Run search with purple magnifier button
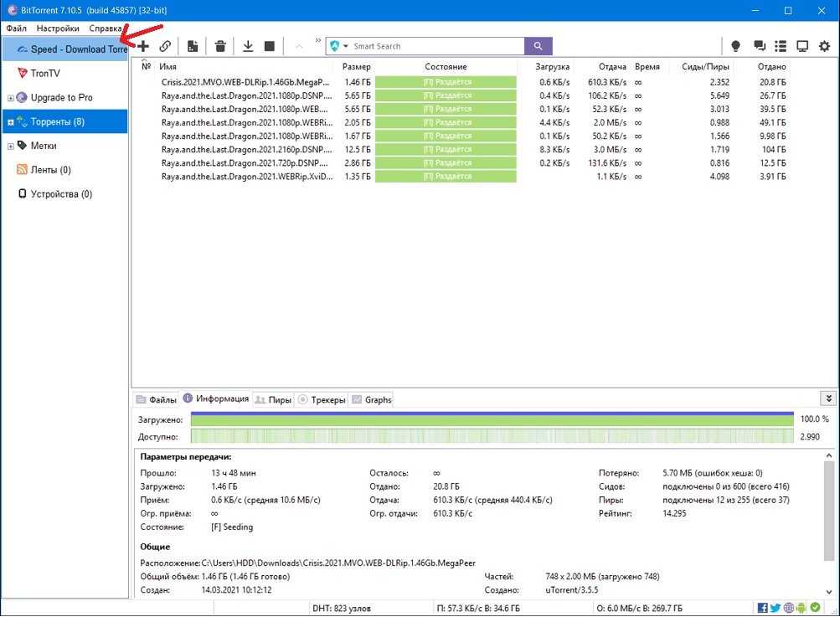The width and height of the screenshot is (840, 617). (x=538, y=46)
